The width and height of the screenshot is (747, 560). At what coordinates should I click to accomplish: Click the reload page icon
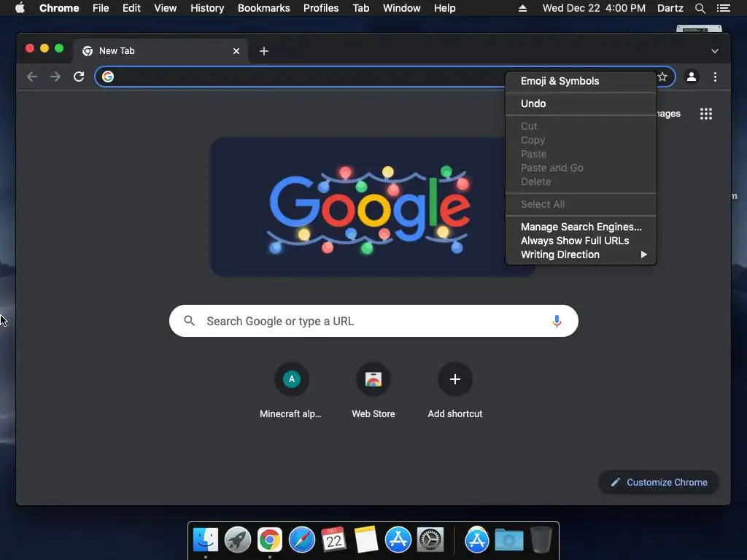[x=79, y=77]
